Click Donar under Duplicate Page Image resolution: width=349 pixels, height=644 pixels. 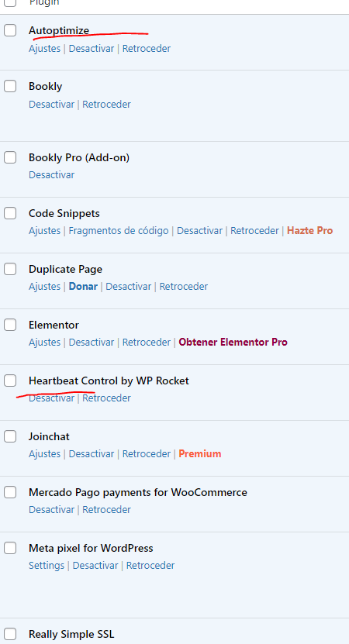tap(83, 286)
